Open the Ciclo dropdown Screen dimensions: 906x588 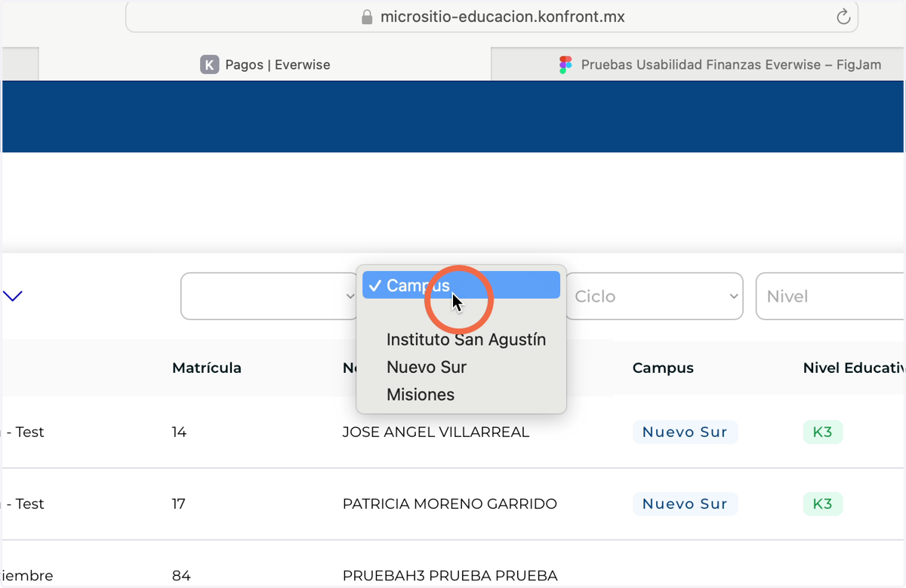tap(654, 296)
